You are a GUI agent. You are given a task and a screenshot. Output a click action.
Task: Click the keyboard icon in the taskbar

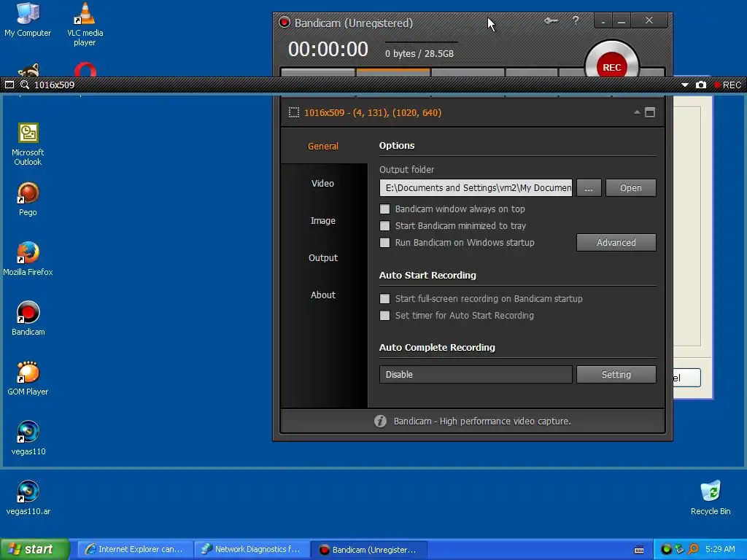pyautogui.click(x=639, y=550)
